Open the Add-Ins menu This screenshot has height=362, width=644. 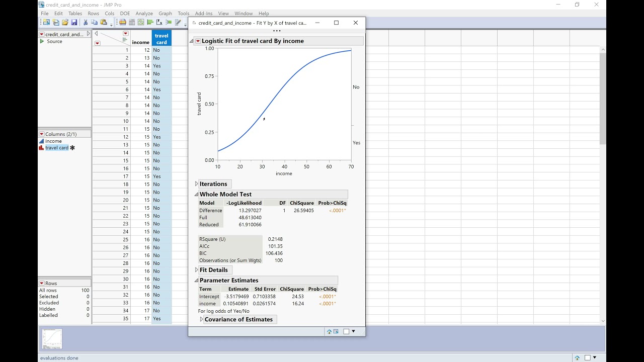tap(203, 14)
